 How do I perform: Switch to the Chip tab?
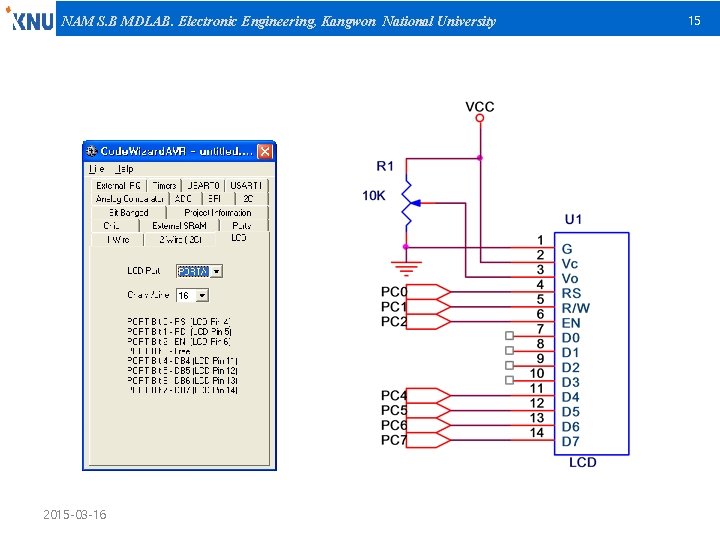coord(115,226)
